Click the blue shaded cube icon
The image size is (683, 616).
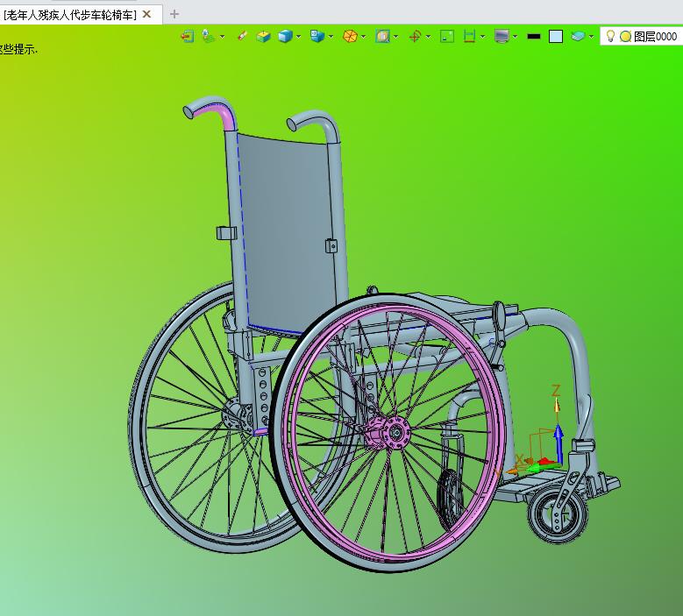(x=285, y=36)
